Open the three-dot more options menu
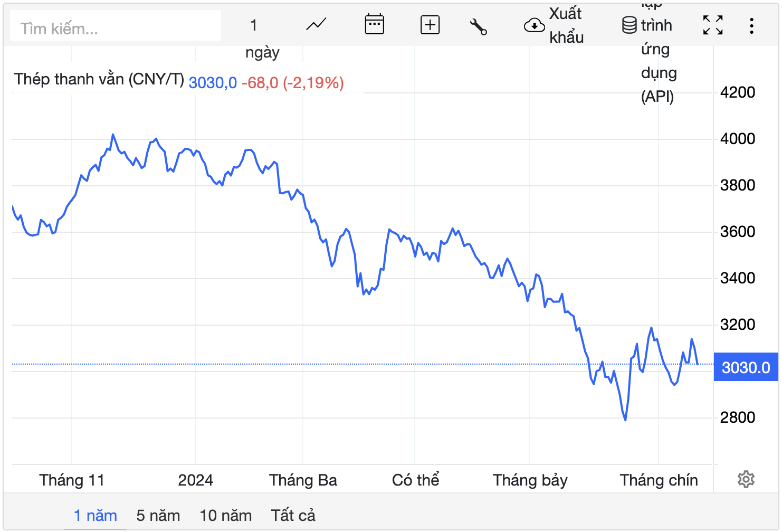Image resolution: width=782 pixels, height=532 pixels. (x=751, y=26)
